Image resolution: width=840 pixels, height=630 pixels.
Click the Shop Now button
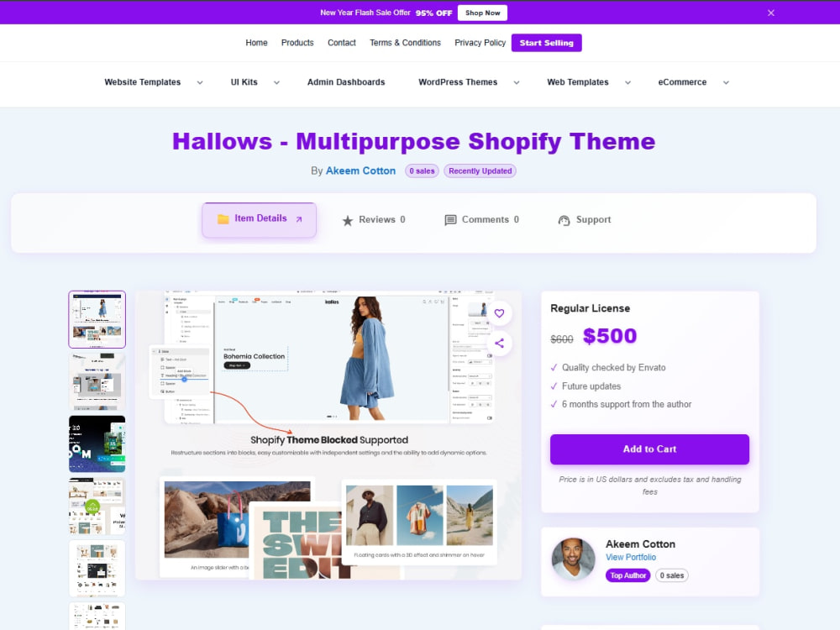click(482, 13)
